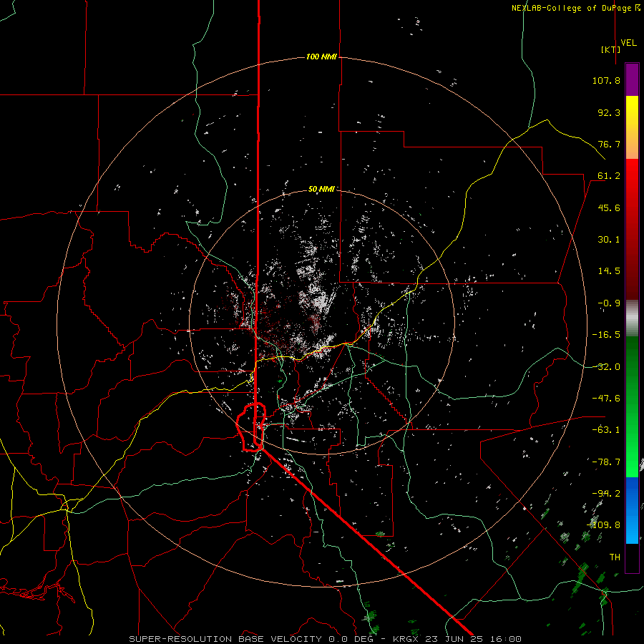644x644 pixels.
Task: Click the purple segment of the color bar
Action: [632, 80]
